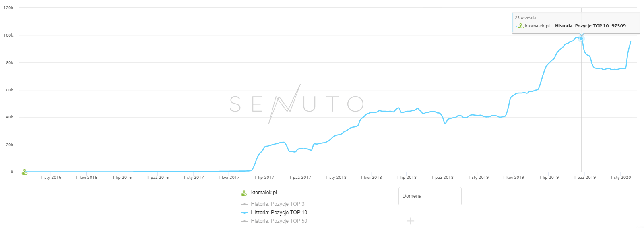
Task: Show the Historia: Pozycje TOP 50 series
Action: tap(279, 221)
